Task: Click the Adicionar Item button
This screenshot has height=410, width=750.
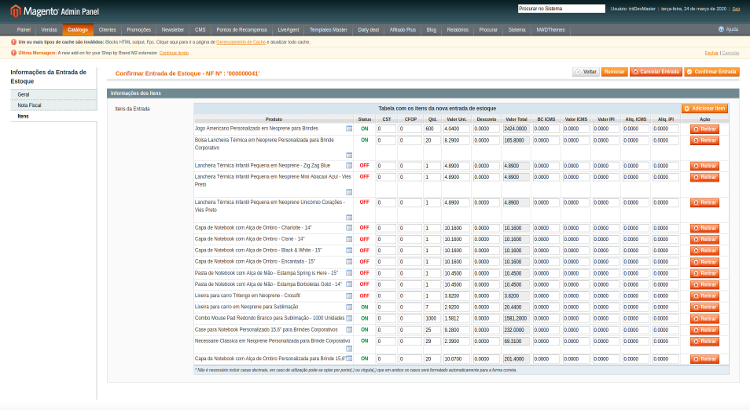Action: 705,109
